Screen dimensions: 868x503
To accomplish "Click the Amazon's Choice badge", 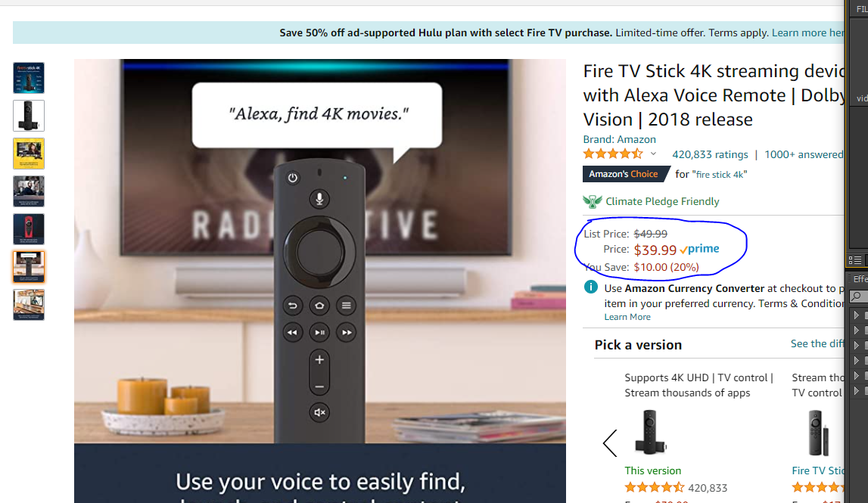I will click(x=624, y=174).
